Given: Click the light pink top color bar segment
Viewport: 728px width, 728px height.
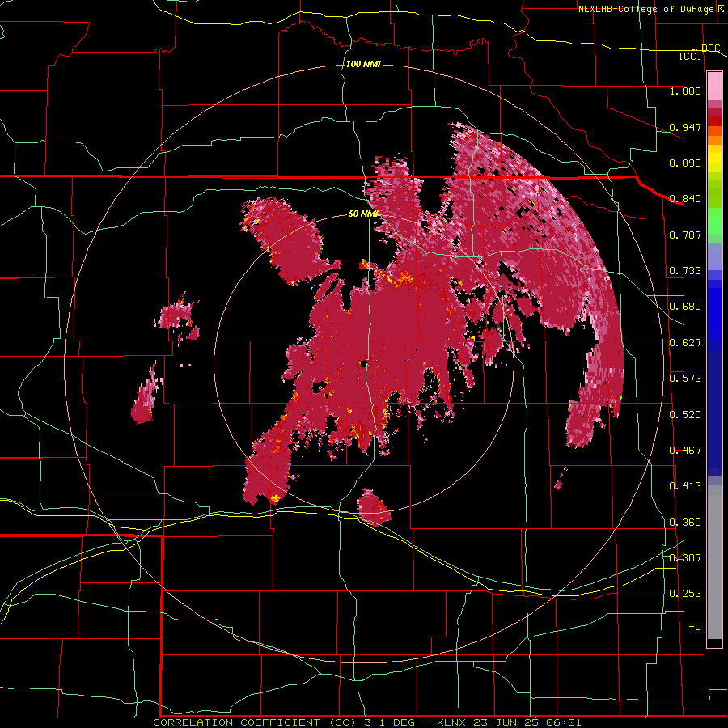Looking at the screenshot, I should [714, 86].
